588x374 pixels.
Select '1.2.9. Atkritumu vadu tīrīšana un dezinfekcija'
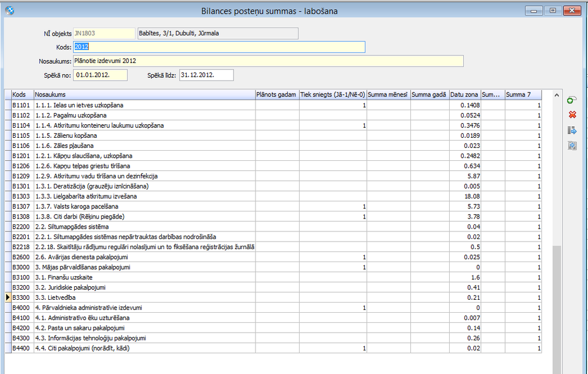[x=97, y=176]
